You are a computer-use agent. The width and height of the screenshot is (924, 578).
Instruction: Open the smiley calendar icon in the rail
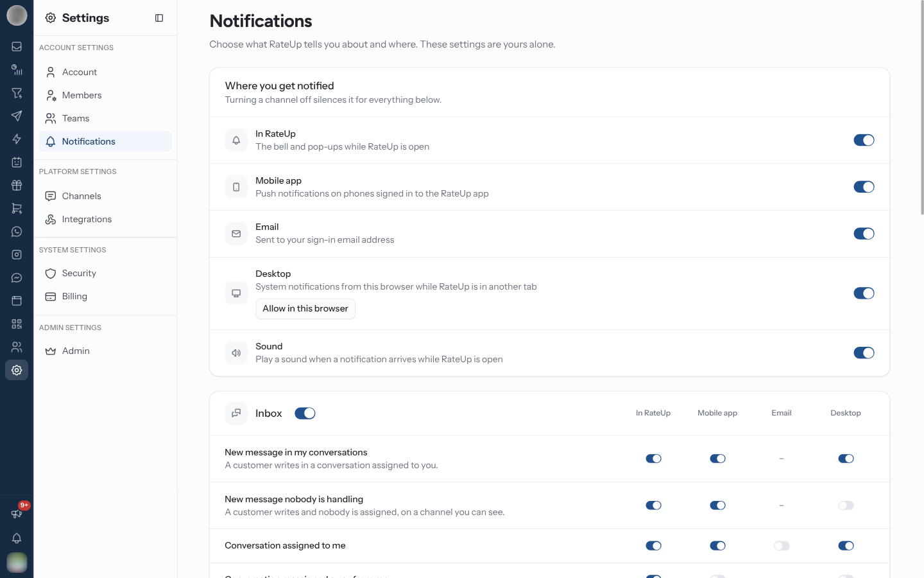coord(17,162)
